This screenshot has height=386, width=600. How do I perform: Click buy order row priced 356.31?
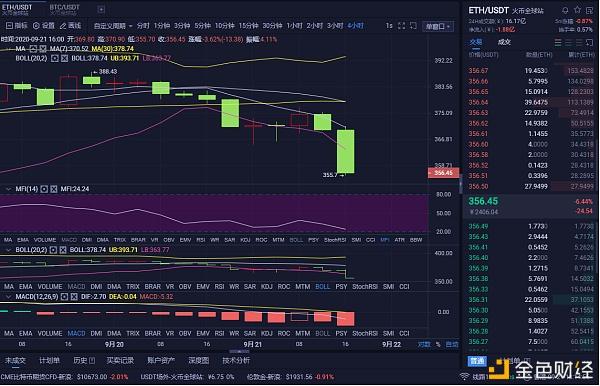[x=531, y=300]
